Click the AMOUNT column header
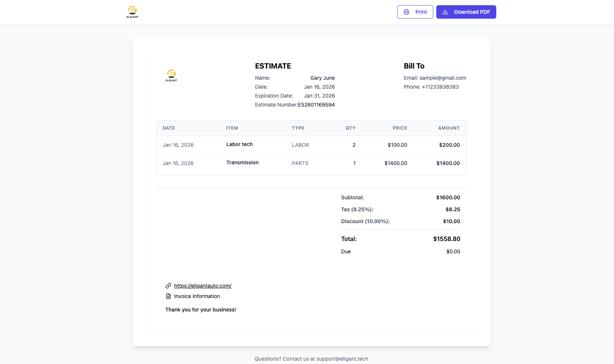This screenshot has height=364, width=614. [449, 128]
